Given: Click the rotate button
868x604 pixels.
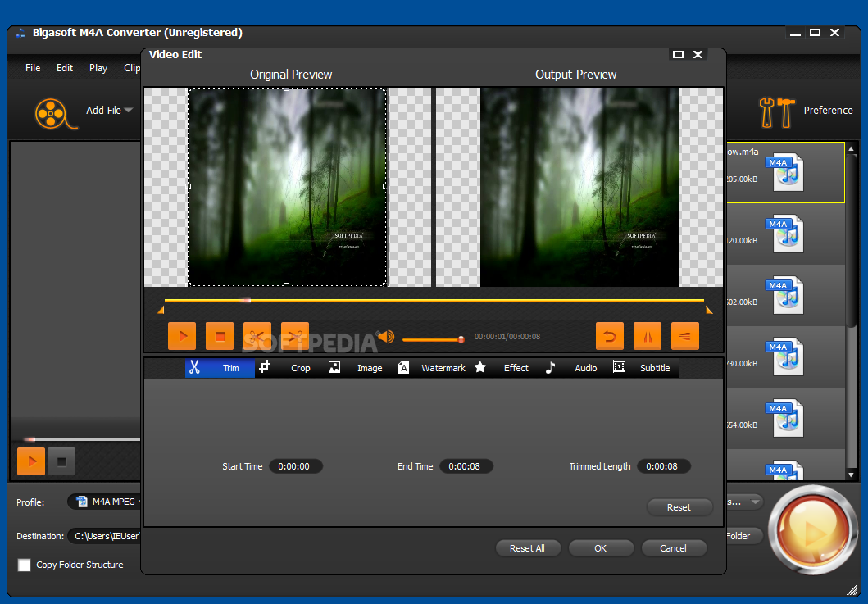Looking at the screenshot, I should point(610,336).
